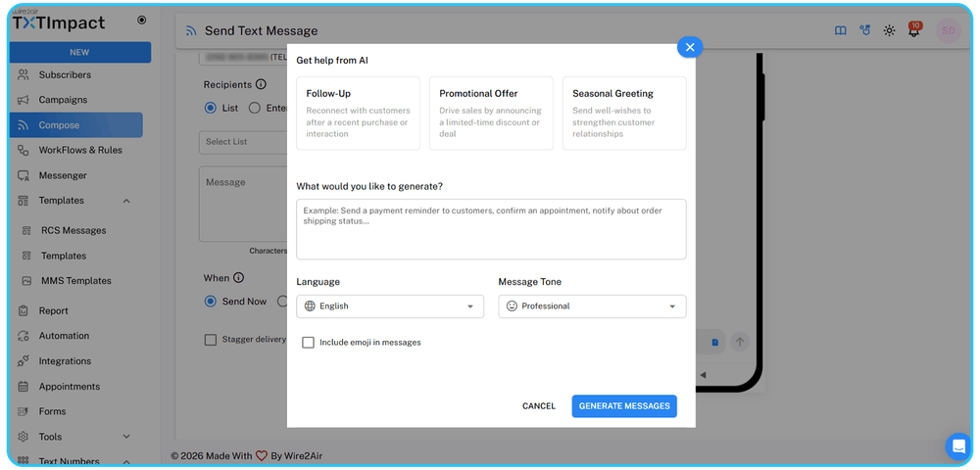This screenshot has height=470, width=980.
Task: Enable Include emoji in messages checkbox
Action: pos(309,343)
